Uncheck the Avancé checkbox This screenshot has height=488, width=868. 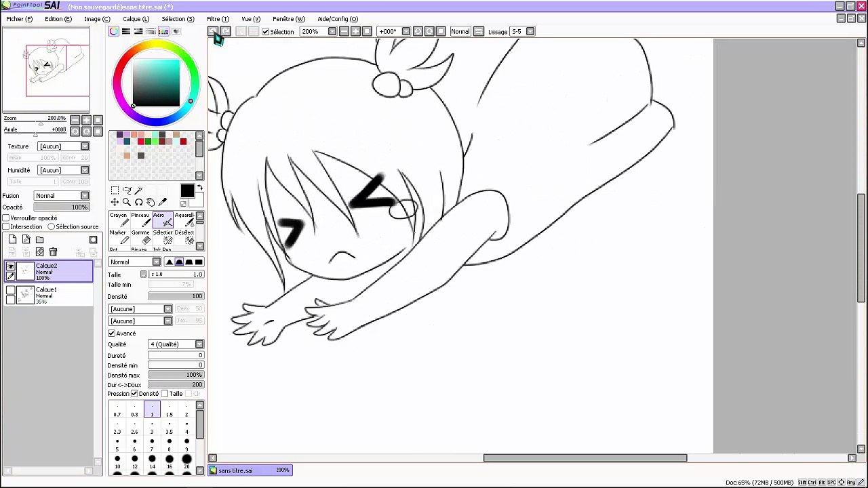(111, 333)
